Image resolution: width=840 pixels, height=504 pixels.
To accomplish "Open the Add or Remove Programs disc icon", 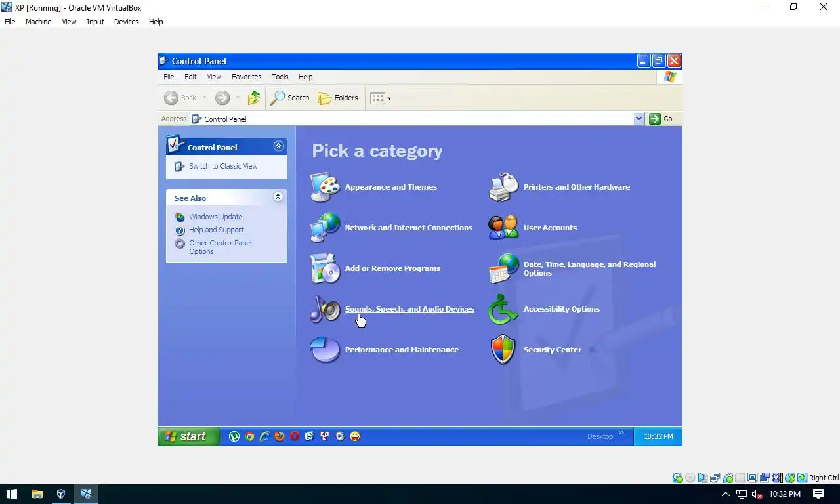I will pyautogui.click(x=325, y=268).
